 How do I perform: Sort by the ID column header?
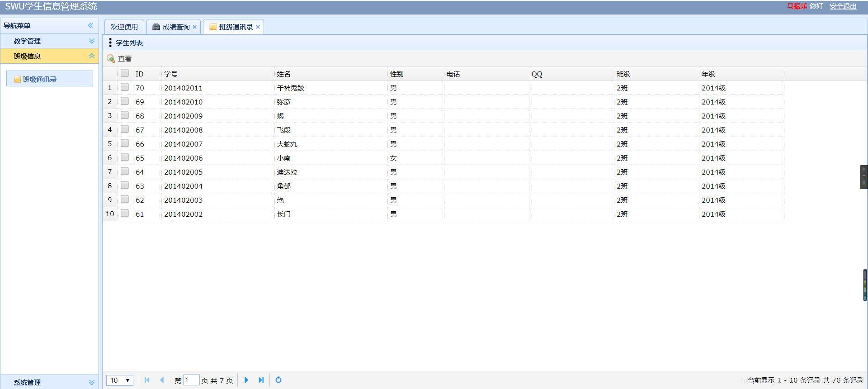pos(147,74)
